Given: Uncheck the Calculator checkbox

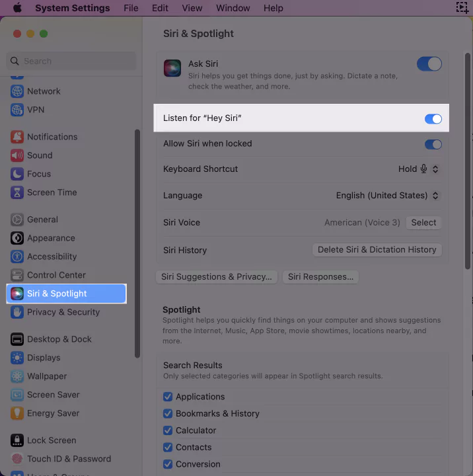Looking at the screenshot, I should click(x=168, y=430).
